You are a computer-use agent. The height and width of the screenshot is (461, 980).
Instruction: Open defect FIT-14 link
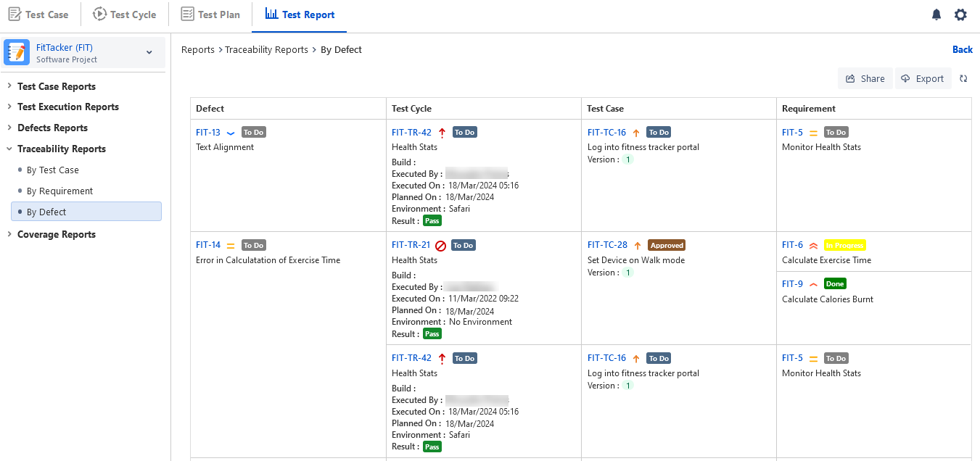[208, 246]
